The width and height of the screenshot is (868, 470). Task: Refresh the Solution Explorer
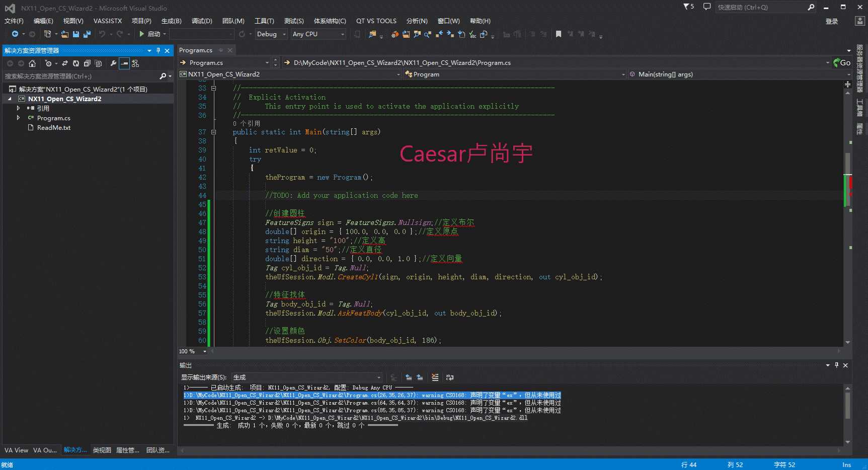tap(76, 63)
